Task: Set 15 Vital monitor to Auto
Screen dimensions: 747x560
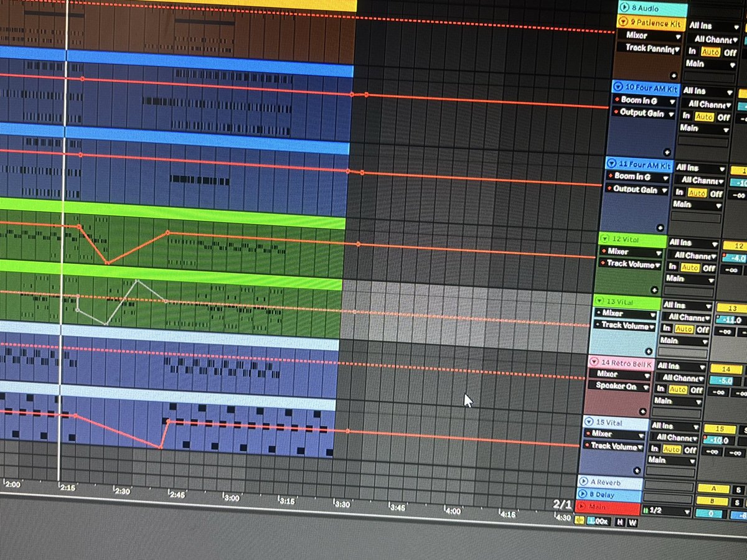Action: point(671,449)
